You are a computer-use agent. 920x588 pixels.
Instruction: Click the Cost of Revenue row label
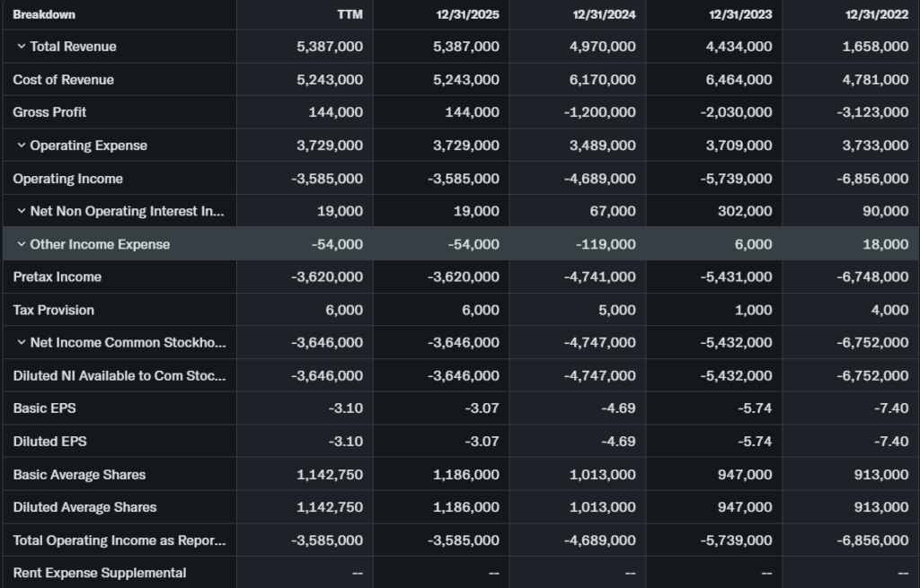point(63,80)
